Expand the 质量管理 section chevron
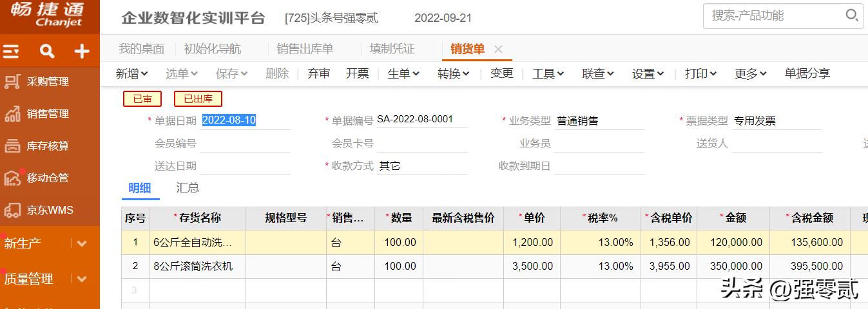Viewport: 868px width, 309px height. pos(82,279)
